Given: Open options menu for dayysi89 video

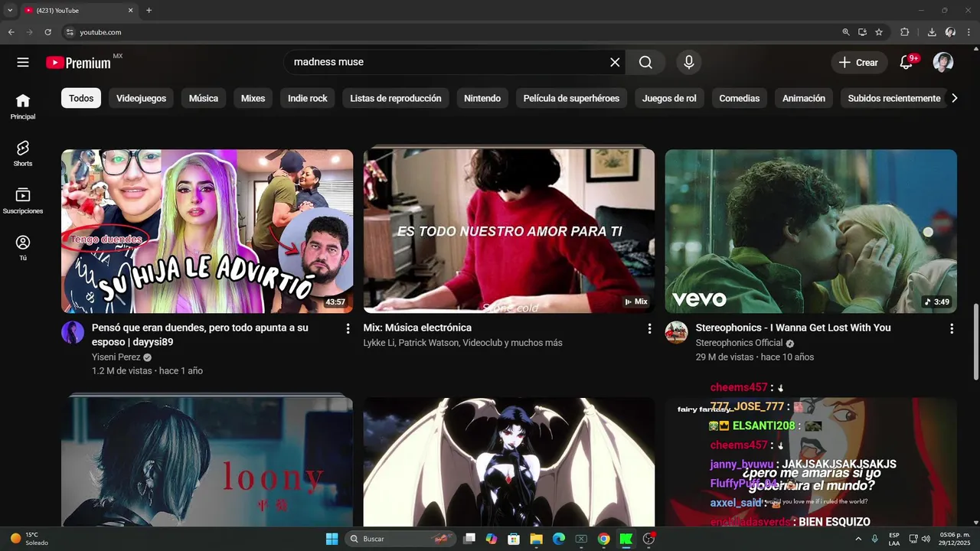Looking at the screenshot, I should point(348,328).
